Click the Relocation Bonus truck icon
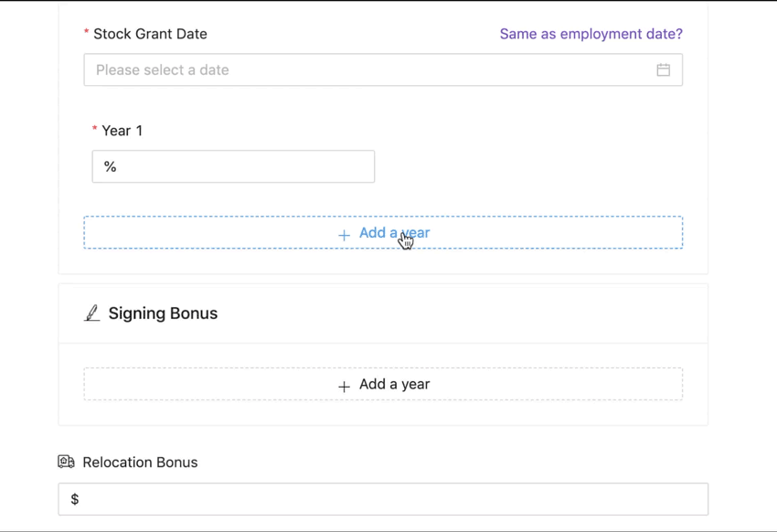This screenshot has width=777, height=532. pos(67,463)
